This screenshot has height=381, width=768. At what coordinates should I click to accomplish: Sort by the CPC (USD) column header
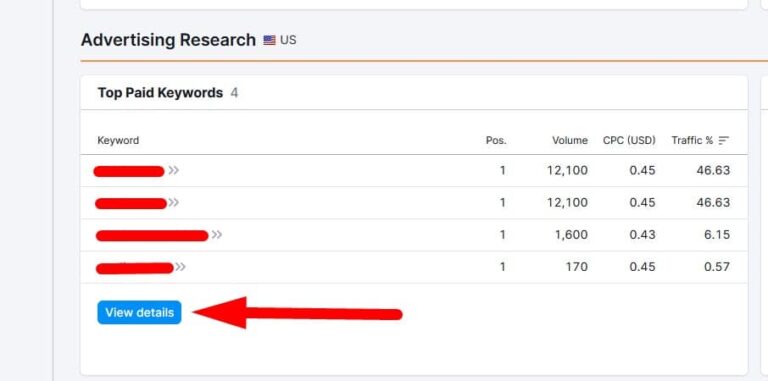pyautogui.click(x=629, y=141)
